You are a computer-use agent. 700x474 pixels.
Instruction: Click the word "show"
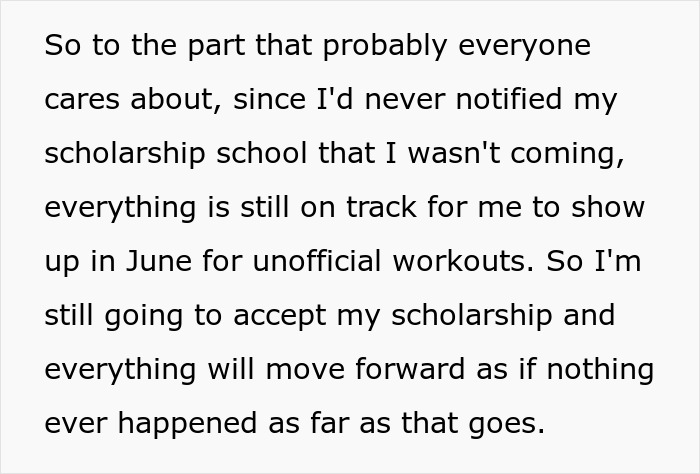coord(607,208)
